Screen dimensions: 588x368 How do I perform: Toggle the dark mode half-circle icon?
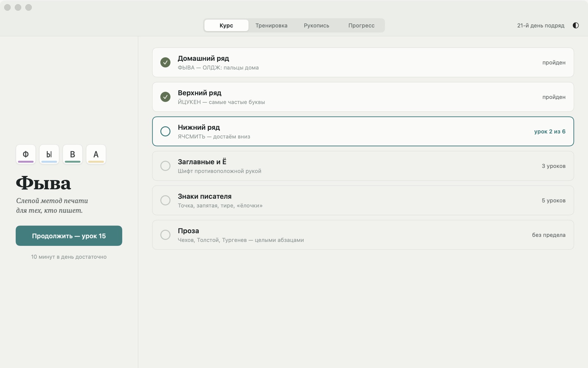[x=576, y=25]
